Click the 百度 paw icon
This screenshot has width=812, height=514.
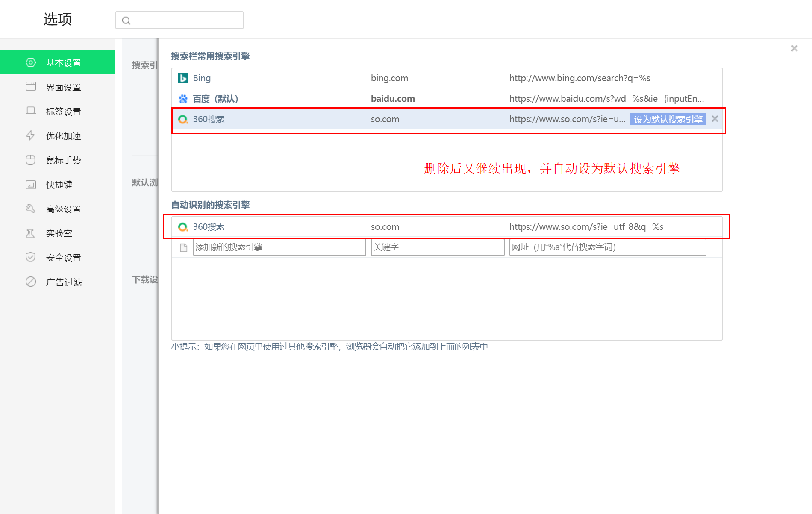pos(183,99)
